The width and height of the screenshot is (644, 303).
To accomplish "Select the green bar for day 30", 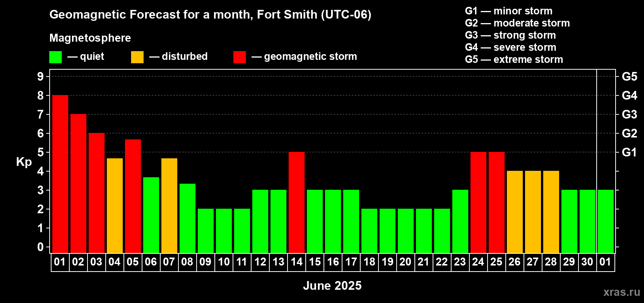I will [x=588, y=221].
